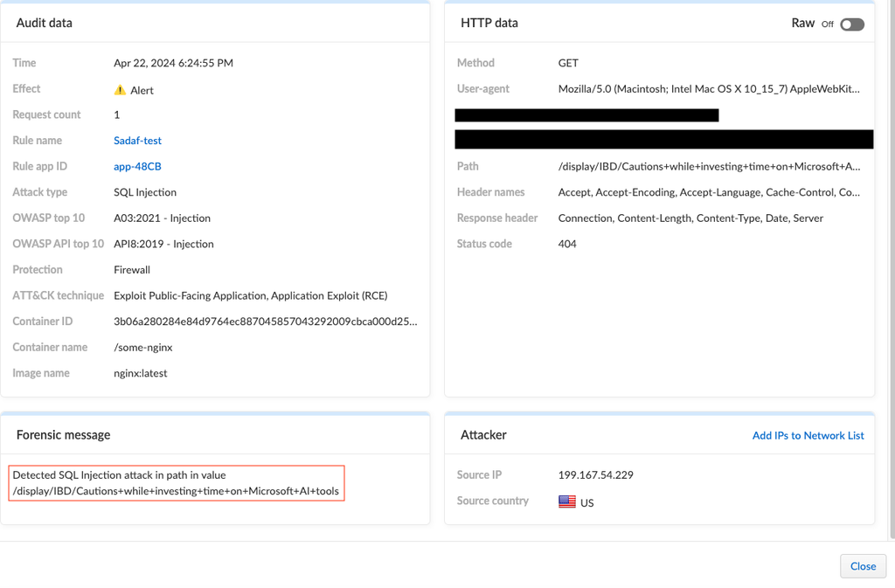The image size is (895, 588).
Task: Click the SQL Injection attack type value
Action: (x=145, y=192)
